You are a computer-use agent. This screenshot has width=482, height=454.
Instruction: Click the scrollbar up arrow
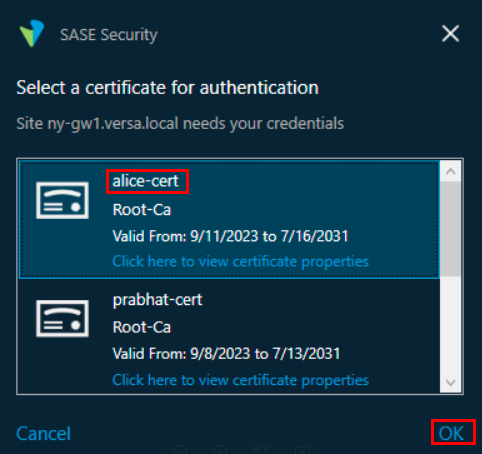pyautogui.click(x=450, y=171)
